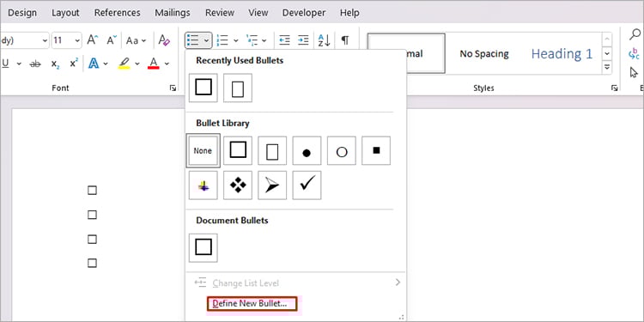The width and height of the screenshot is (644, 322).
Task: Choose the solid round bullet
Action: [307, 151]
